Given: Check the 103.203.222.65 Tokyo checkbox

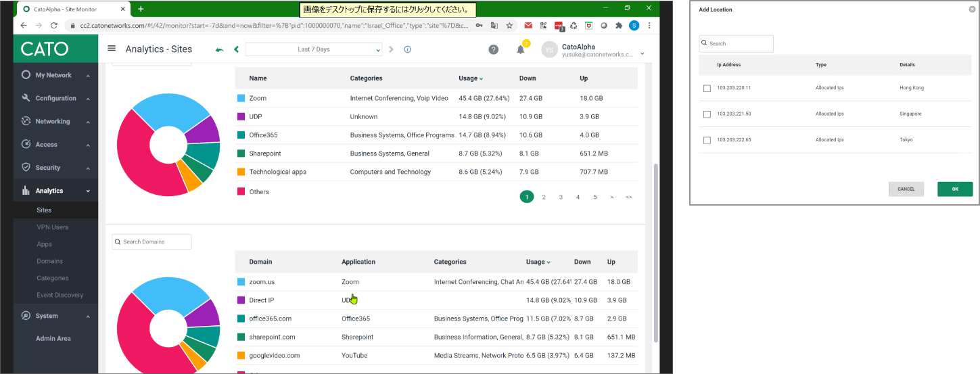Looking at the screenshot, I should (x=707, y=140).
